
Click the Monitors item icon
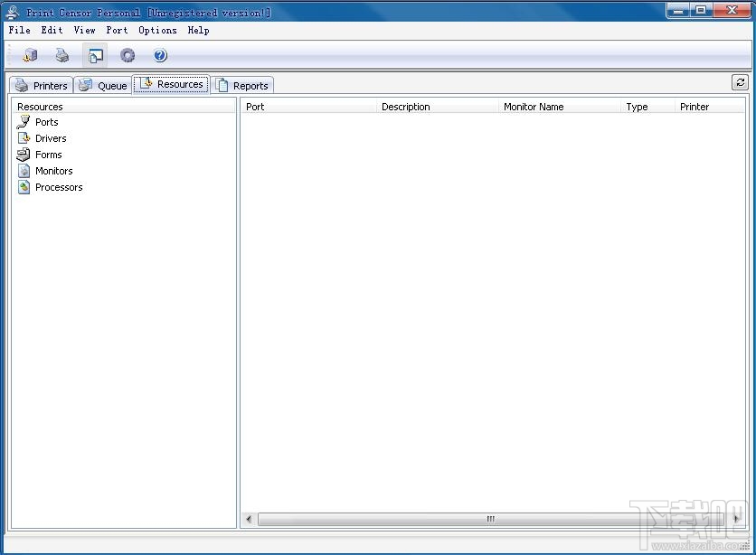24,171
